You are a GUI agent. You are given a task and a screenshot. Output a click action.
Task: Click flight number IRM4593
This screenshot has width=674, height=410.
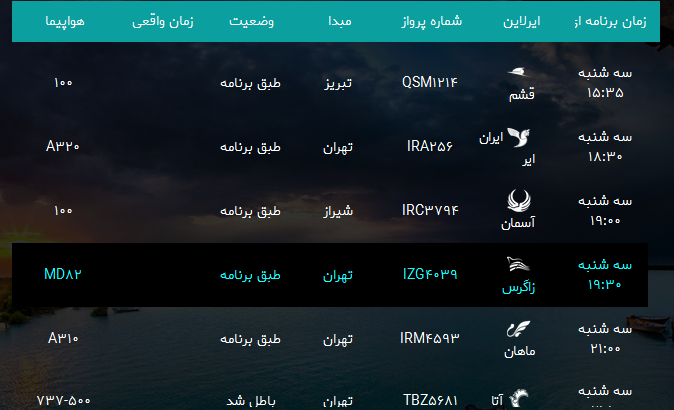point(430,338)
